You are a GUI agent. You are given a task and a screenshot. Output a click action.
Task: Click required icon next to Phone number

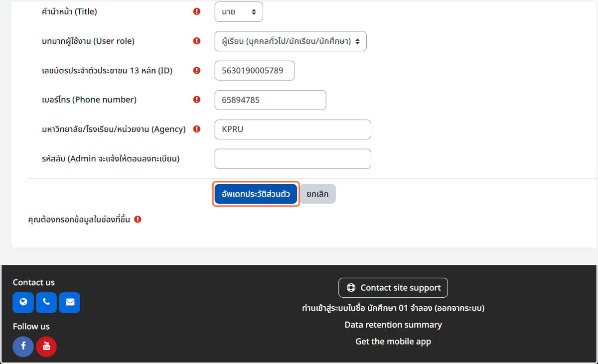197,100
